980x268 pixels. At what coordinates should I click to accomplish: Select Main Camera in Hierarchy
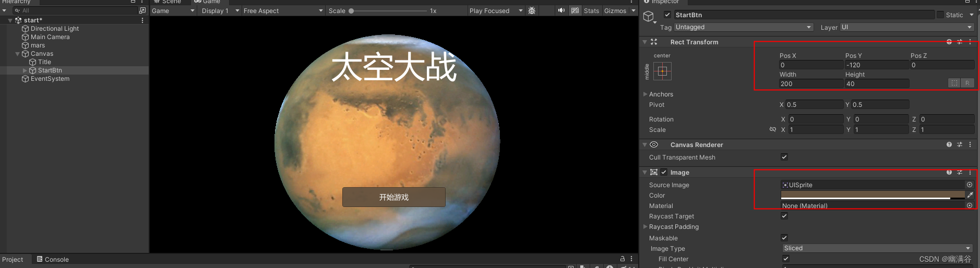tap(50, 37)
